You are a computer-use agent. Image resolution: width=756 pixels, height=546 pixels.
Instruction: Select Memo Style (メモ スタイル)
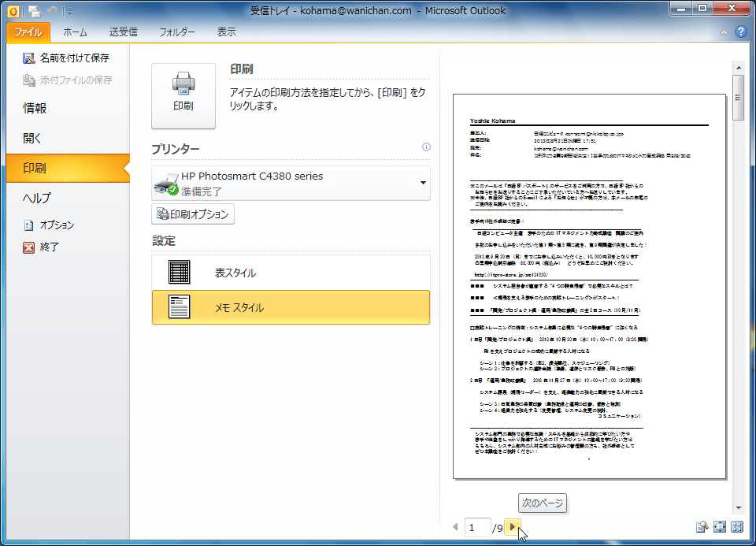click(x=291, y=307)
